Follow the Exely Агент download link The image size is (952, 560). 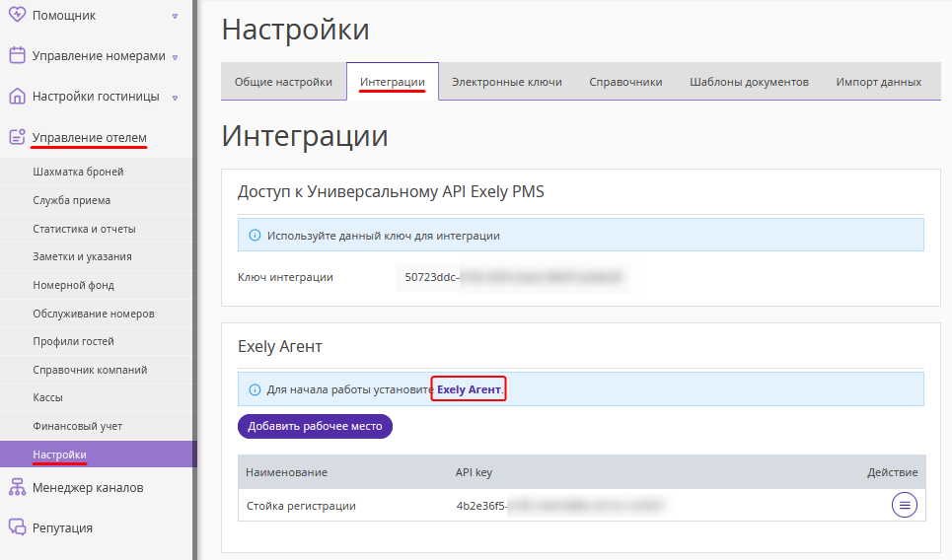click(x=470, y=389)
